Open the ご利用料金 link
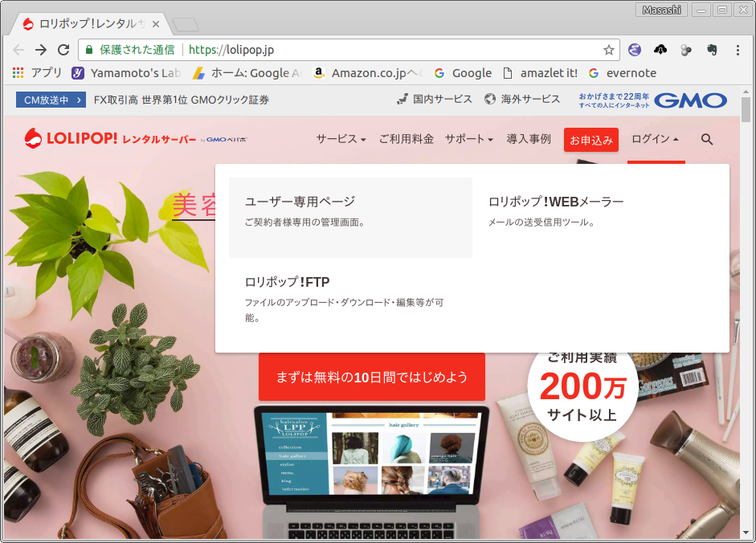This screenshot has height=543, width=756. (406, 139)
